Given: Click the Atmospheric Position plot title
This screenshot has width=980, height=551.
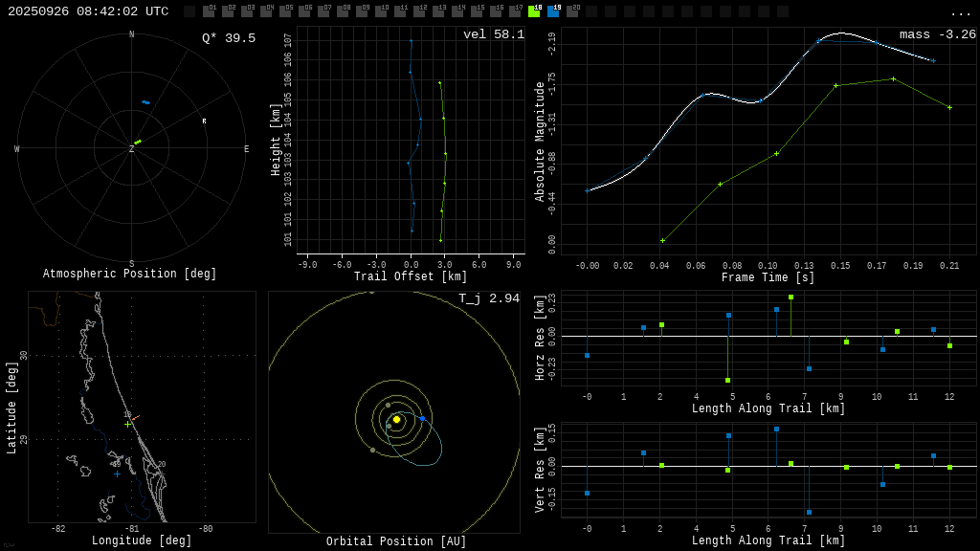Looking at the screenshot, I should [129, 274].
